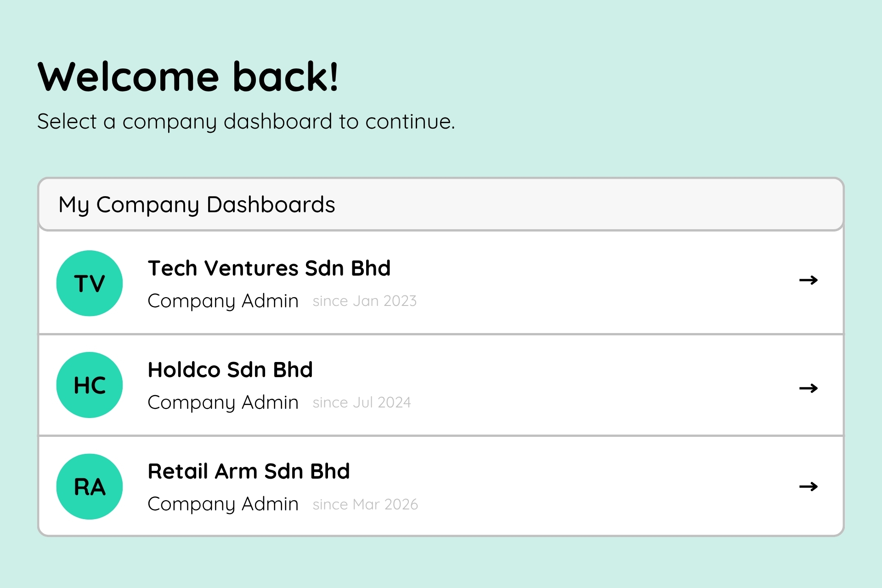
Task: Open the Tech Ventures Sdn Bhd company name
Action: tap(269, 268)
